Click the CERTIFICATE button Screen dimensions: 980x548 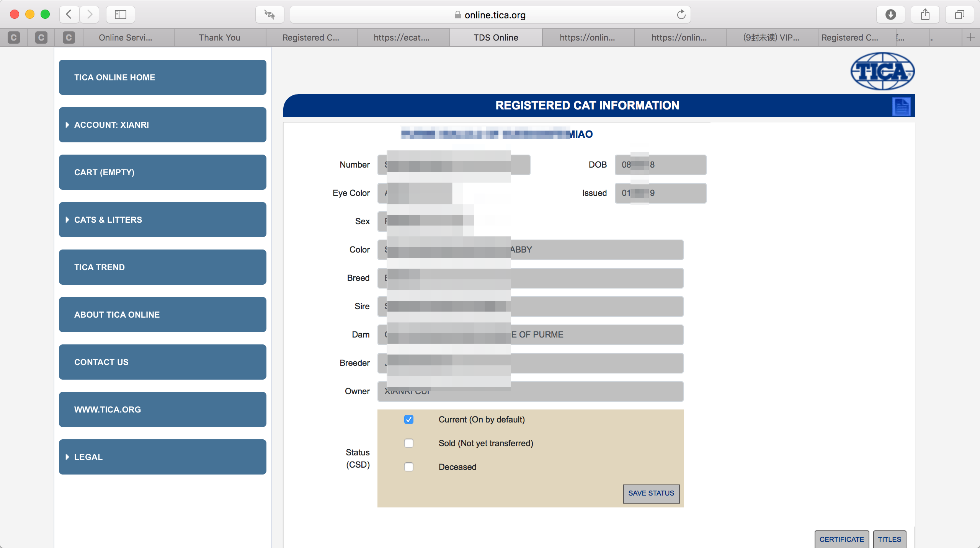pos(841,539)
